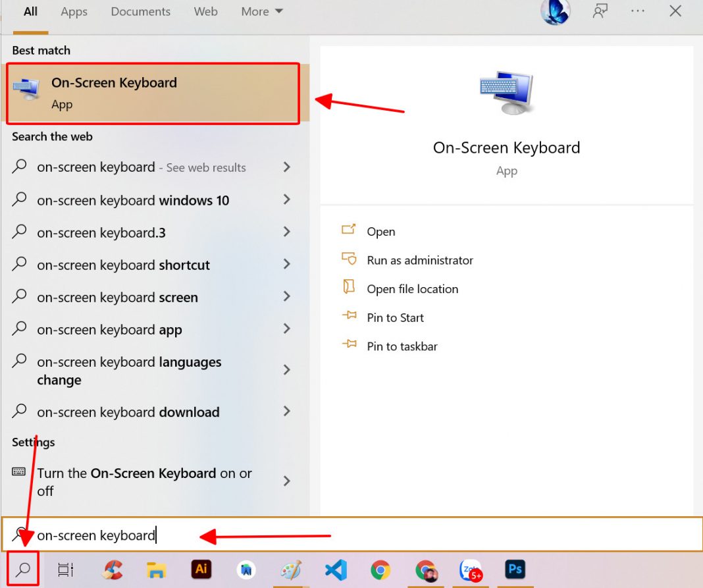Launch Adobe Illustrator from the taskbar
Screen dimensions: 703x588
[x=201, y=569]
